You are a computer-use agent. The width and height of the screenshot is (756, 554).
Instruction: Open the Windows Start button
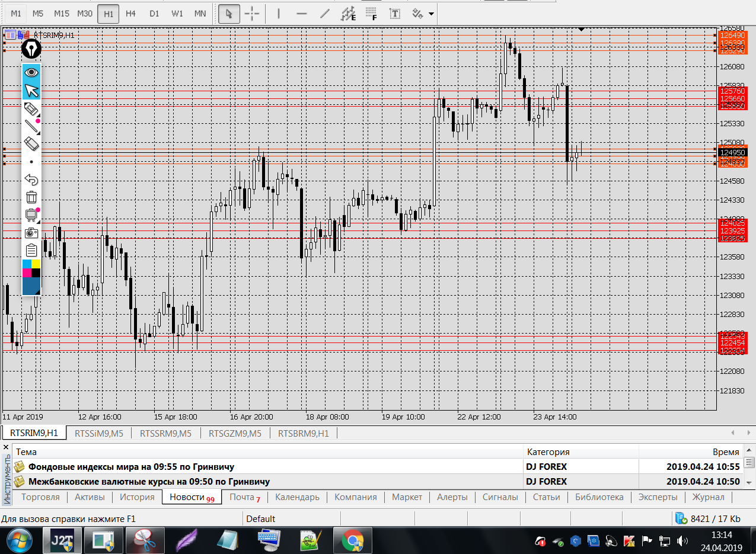(19, 541)
